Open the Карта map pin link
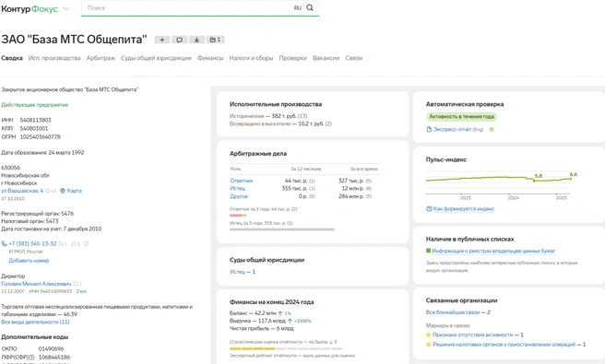The height and width of the screenshot is (364, 605). click(71, 191)
